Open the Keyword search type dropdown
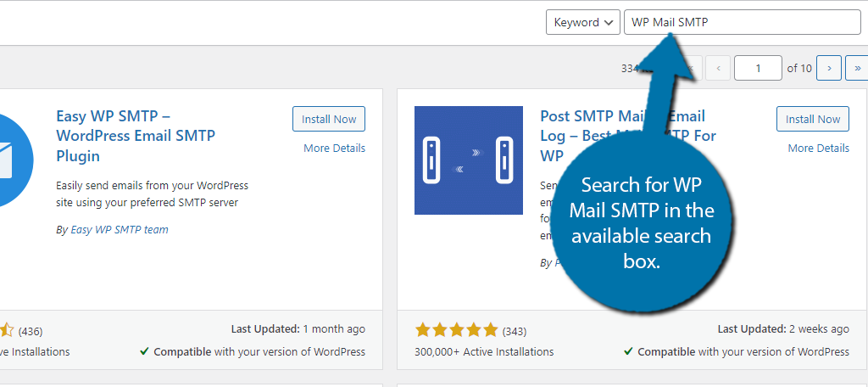Screen dimensions: 868x387 (582, 23)
